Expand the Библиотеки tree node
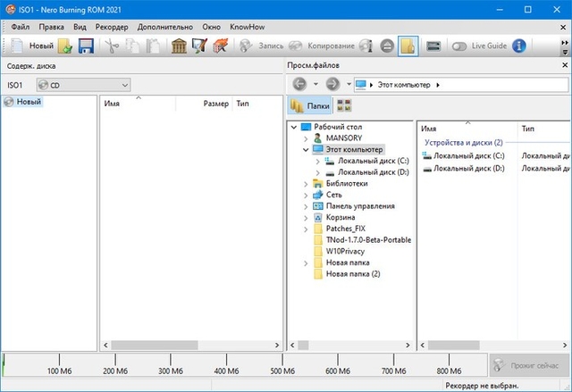 click(307, 183)
